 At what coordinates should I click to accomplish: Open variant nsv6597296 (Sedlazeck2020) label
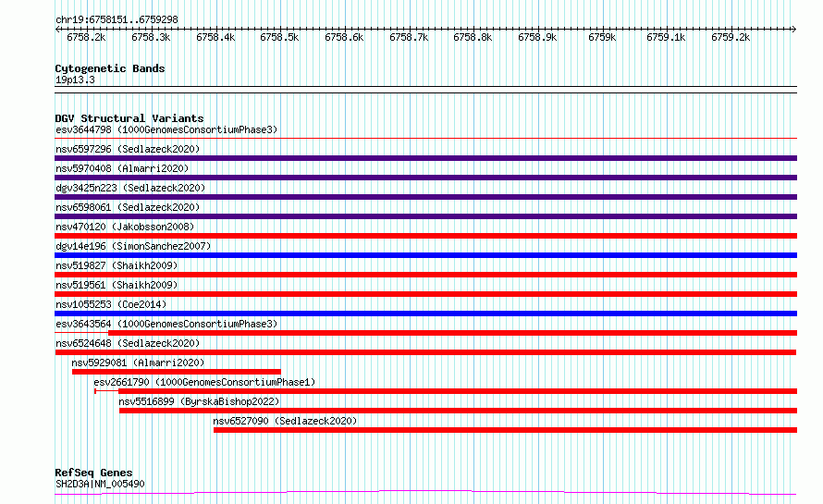coord(128,149)
